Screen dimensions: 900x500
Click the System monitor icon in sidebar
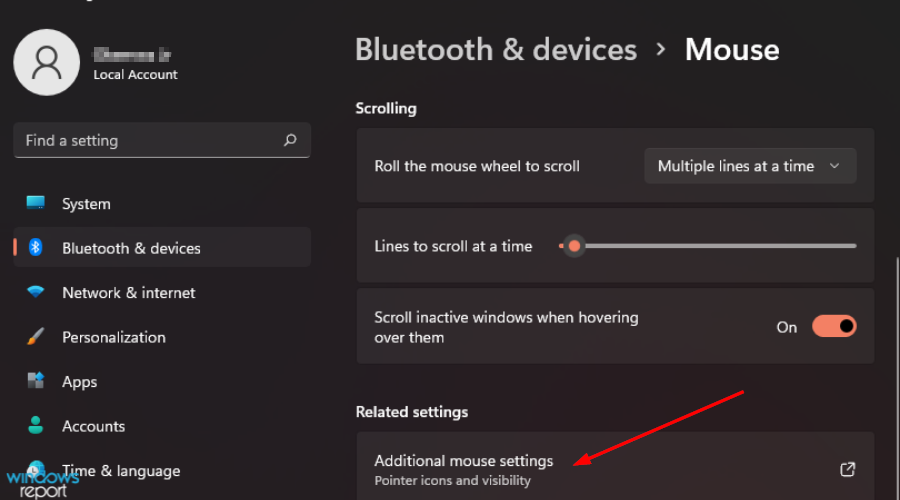tap(36, 204)
